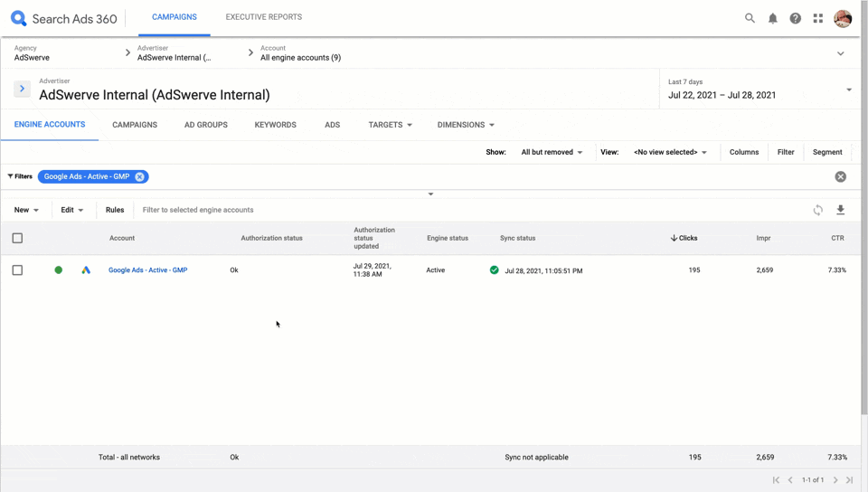The width and height of the screenshot is (868, 492).
Task: Select the Ad Groups tab
Action: click(x=206, y=125)
